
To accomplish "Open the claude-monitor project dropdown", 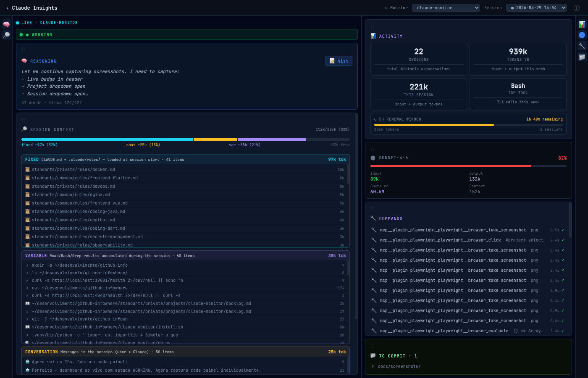I will 446,8.
